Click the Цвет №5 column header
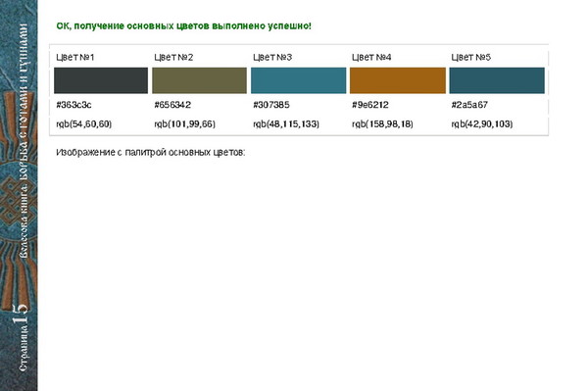Screen dimensions: 588x391 click(x=471, y=58)
